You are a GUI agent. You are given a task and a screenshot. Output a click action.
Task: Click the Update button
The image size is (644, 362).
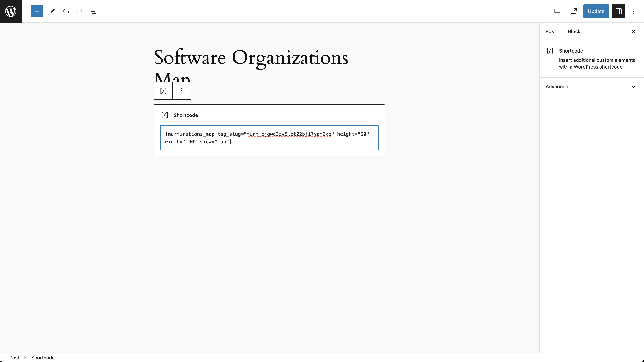click(596, 11)
